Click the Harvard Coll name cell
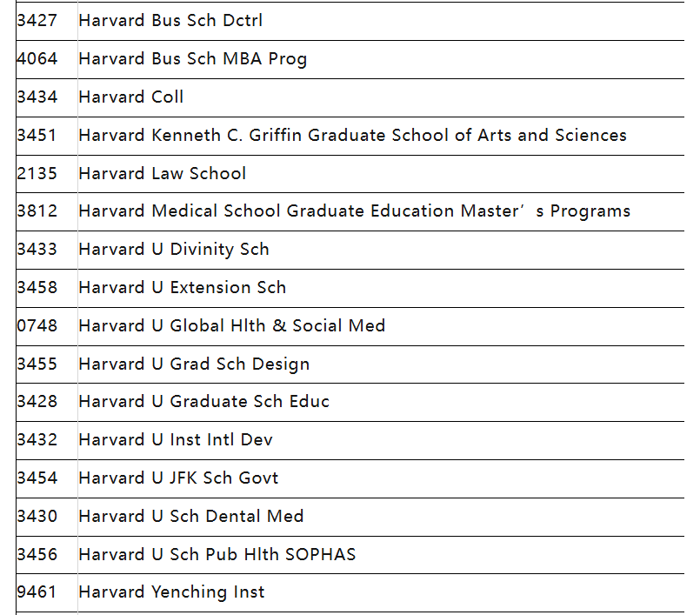 coord(131,97)
